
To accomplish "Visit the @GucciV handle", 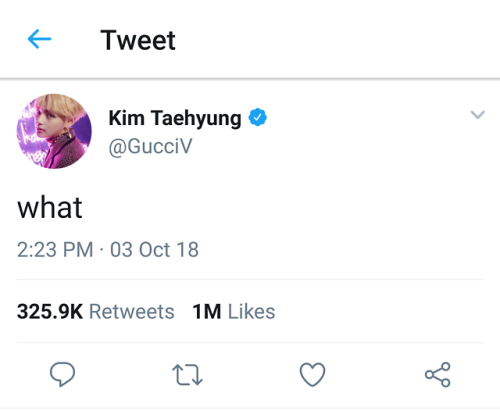I will 150,146.
